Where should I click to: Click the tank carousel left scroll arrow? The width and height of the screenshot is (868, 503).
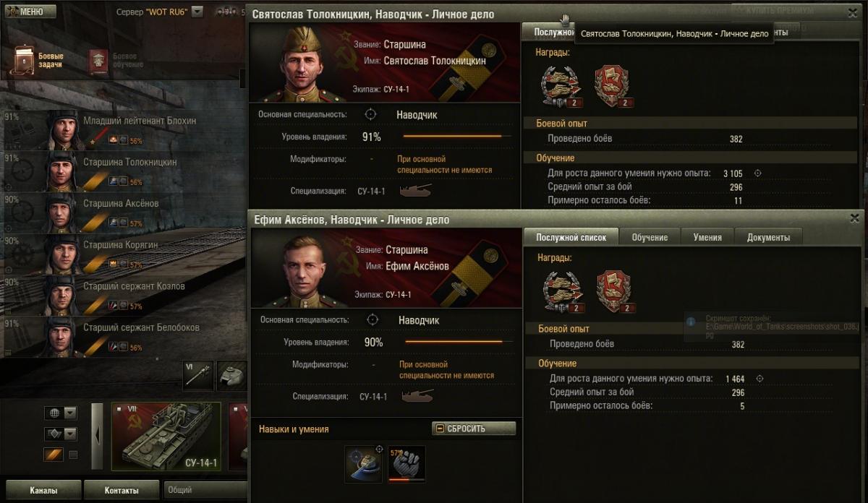(97, 437)
